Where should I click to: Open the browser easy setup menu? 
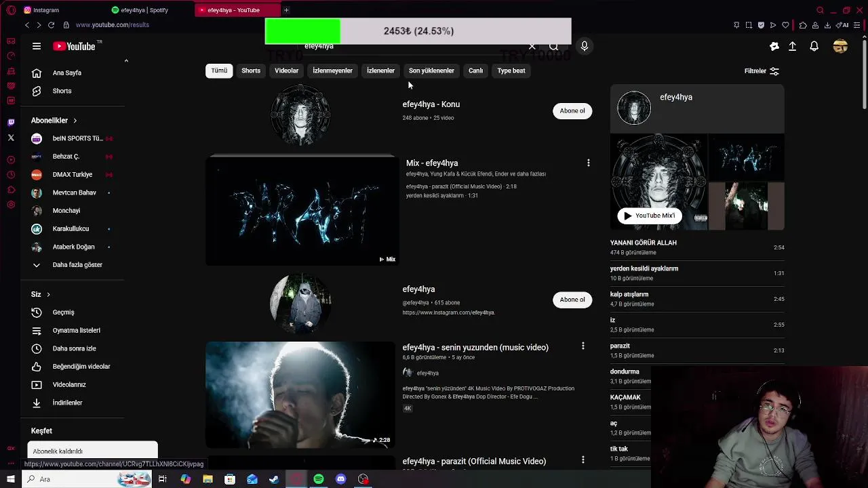(x=857, y=25)
